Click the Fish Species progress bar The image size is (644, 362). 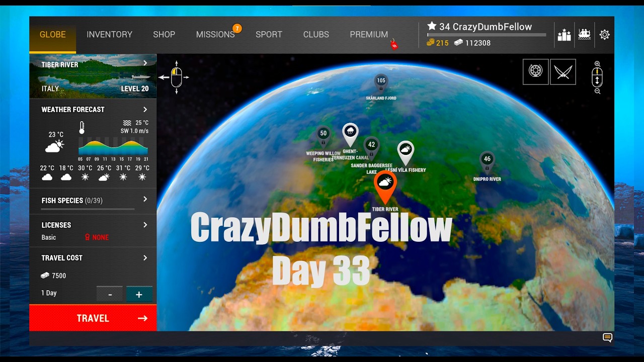tap(88, 209)
